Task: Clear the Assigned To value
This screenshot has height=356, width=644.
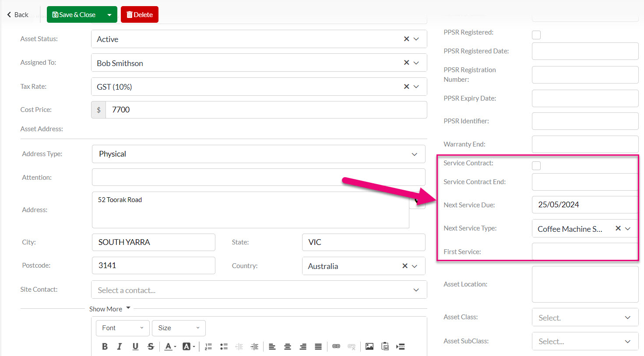Action: (406, 63)
